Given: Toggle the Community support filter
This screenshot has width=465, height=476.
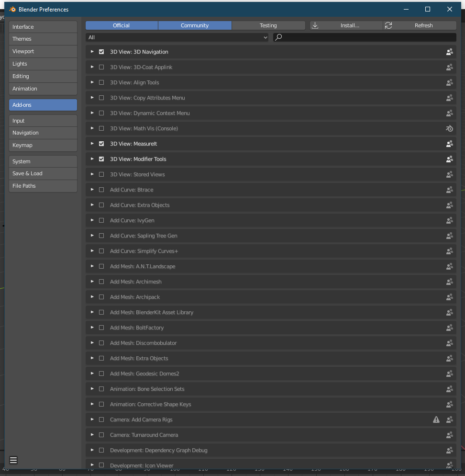Looking at the screenshot, I should pos(195,25).
